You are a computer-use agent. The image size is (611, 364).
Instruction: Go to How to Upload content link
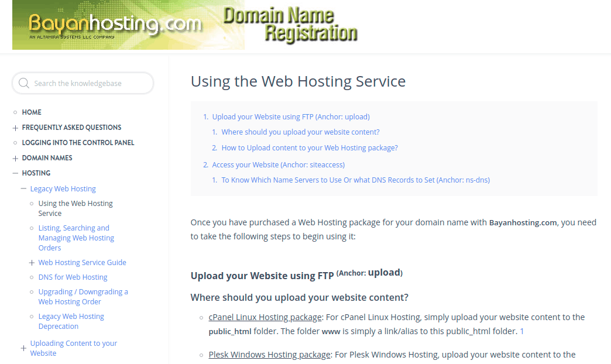310,147
